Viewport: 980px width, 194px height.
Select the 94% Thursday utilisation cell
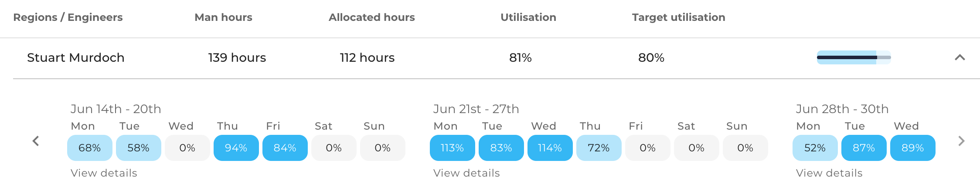click(x=236, y=148)
